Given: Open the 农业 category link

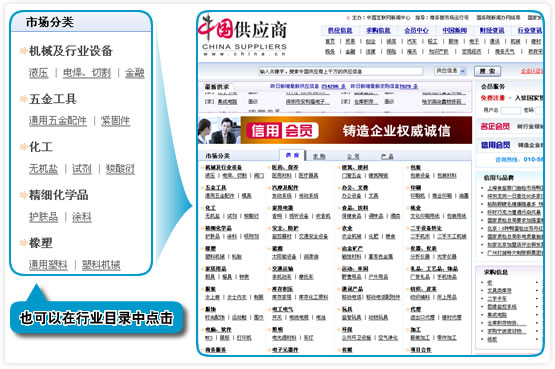Looking at the screenshot, I should [347, 228].
